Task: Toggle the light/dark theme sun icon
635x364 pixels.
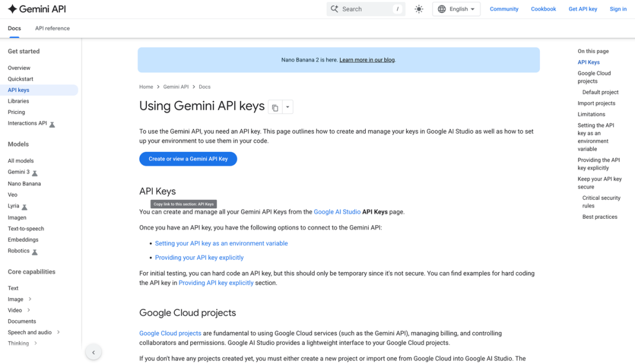Action: tap(419, 9)
